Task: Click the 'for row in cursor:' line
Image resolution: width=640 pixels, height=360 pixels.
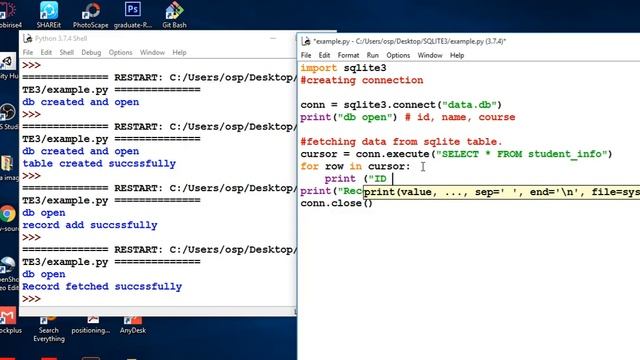Action: coord(355,166)
